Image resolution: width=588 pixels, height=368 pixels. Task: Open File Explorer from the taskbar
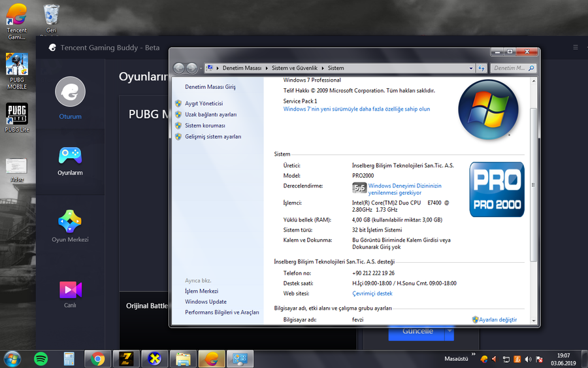pos(183,359)
